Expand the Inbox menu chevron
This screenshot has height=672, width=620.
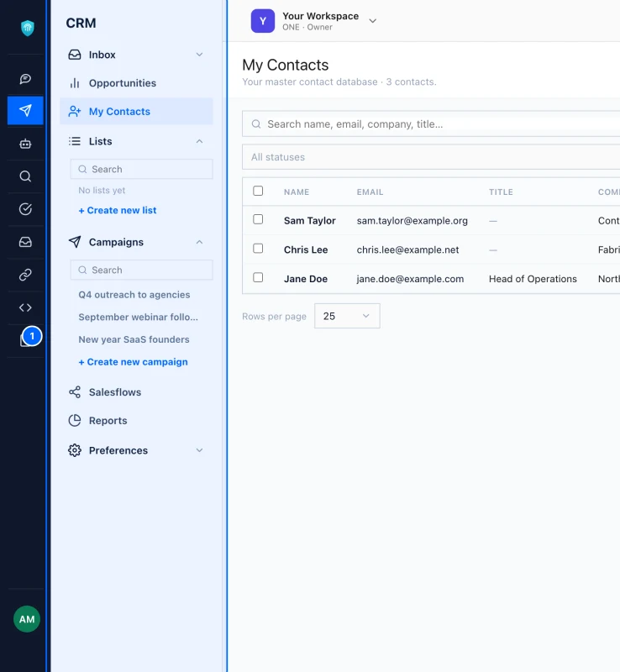pos(199,55)
